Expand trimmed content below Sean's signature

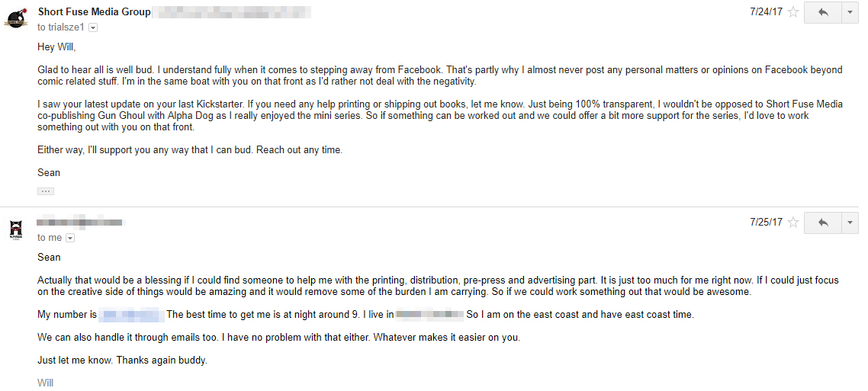point(46,191)
